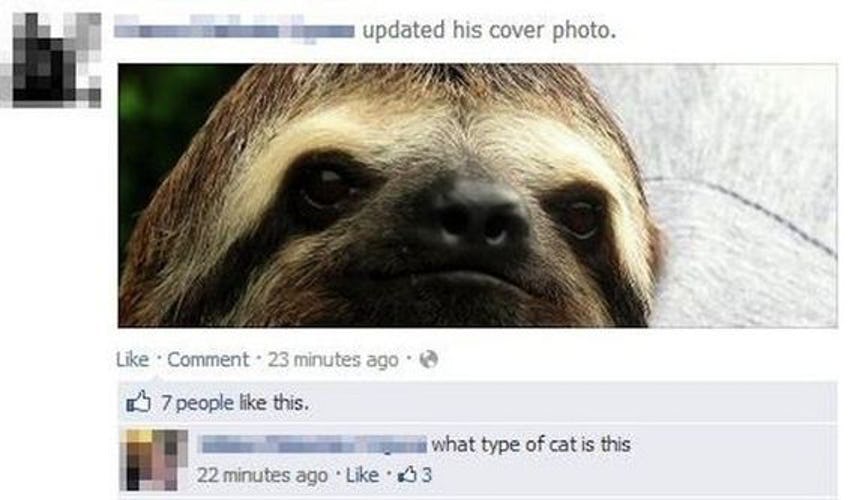The width and height of the screenshot is (855, 500).
Task: Open the blurred commenter name link
Action: click(x=314, y=444)
